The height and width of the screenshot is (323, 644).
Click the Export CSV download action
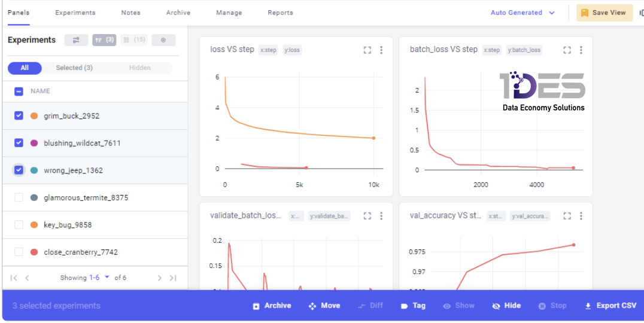610,306
